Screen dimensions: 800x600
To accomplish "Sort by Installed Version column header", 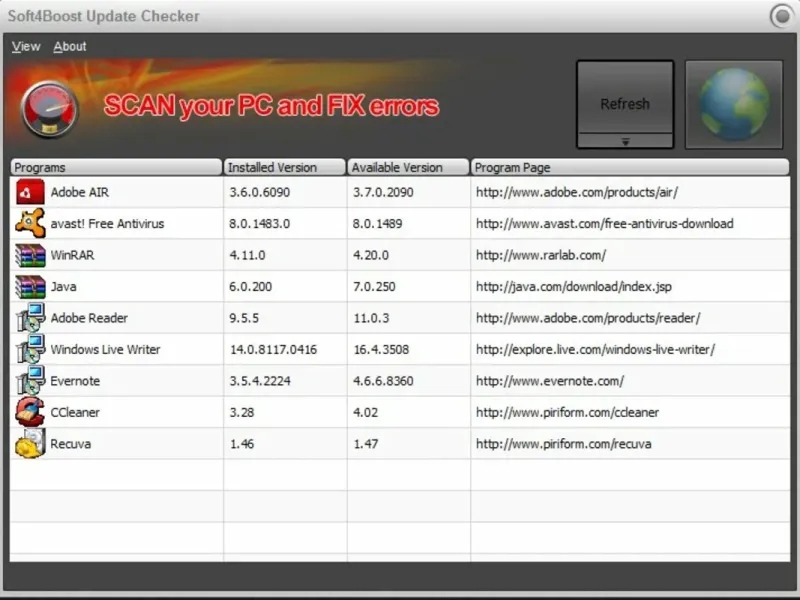I will pyautogui.click(x=285, y=167).
